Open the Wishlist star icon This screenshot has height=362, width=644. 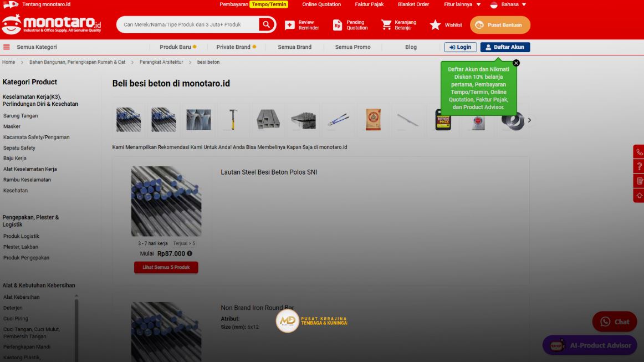tap(436, 25)
